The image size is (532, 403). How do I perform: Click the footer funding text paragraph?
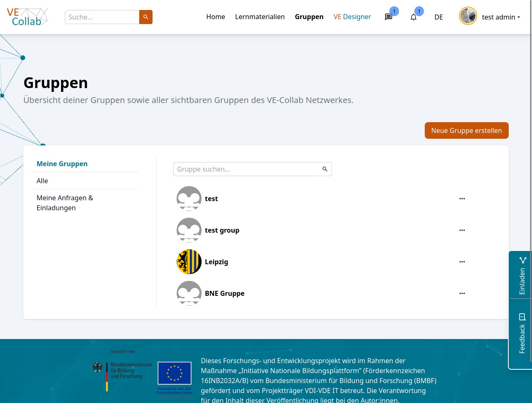pos(319,381)
